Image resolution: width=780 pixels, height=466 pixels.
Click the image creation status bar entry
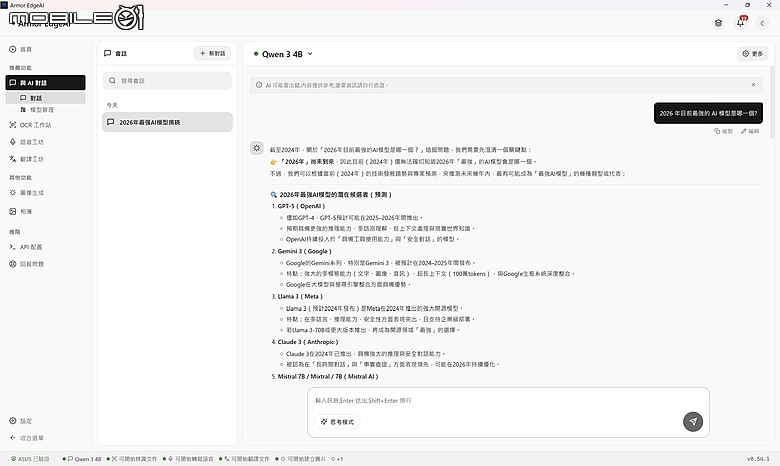[x=301, y=459]
